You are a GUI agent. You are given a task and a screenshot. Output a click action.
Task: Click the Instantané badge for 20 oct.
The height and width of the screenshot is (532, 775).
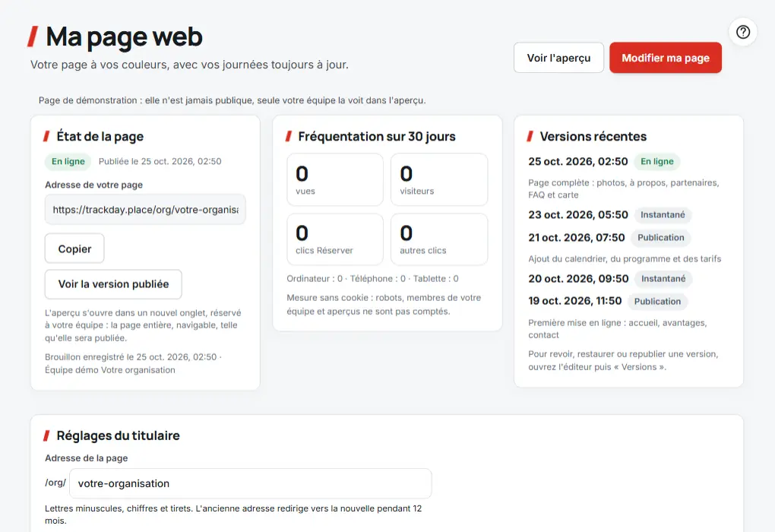point(663,279)
